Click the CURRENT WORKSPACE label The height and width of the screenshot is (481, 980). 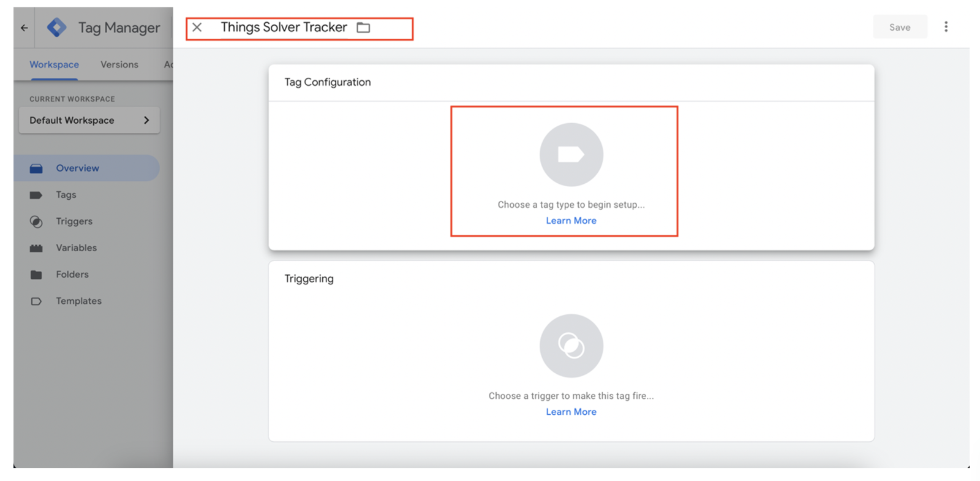click(x=72, y=99)
